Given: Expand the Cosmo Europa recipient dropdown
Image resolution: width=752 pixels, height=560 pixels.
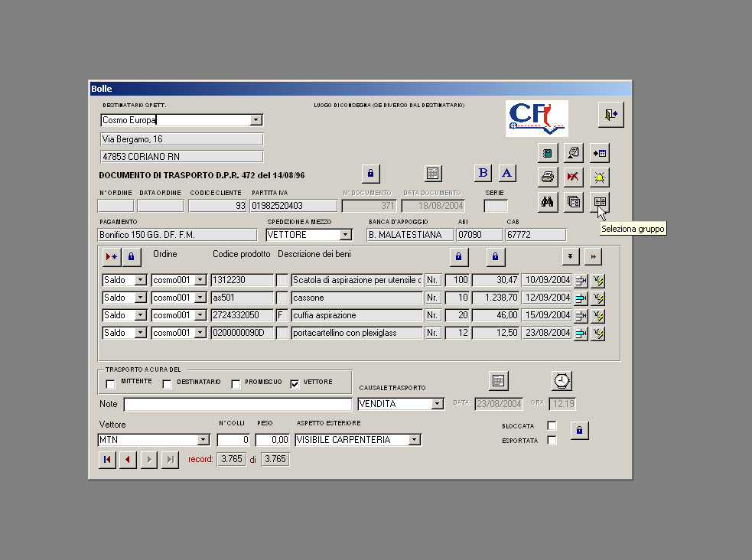Looking at the screenshot, I should [256, 120].
